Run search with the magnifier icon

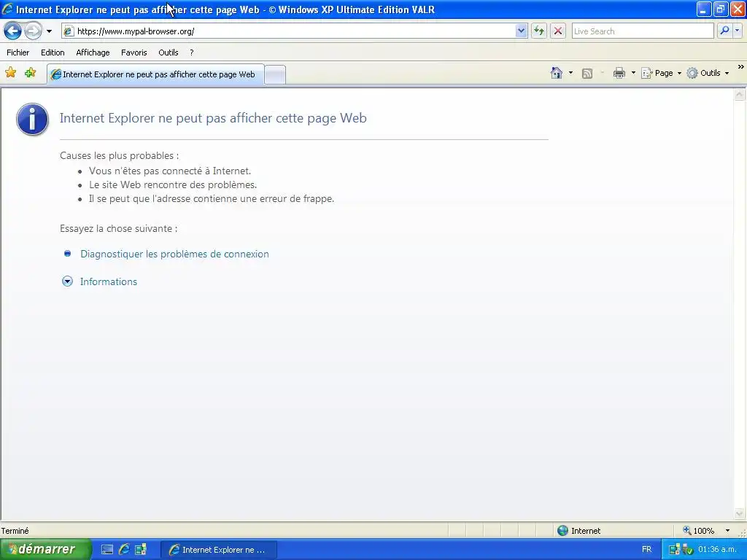click(x=724, y=31)
